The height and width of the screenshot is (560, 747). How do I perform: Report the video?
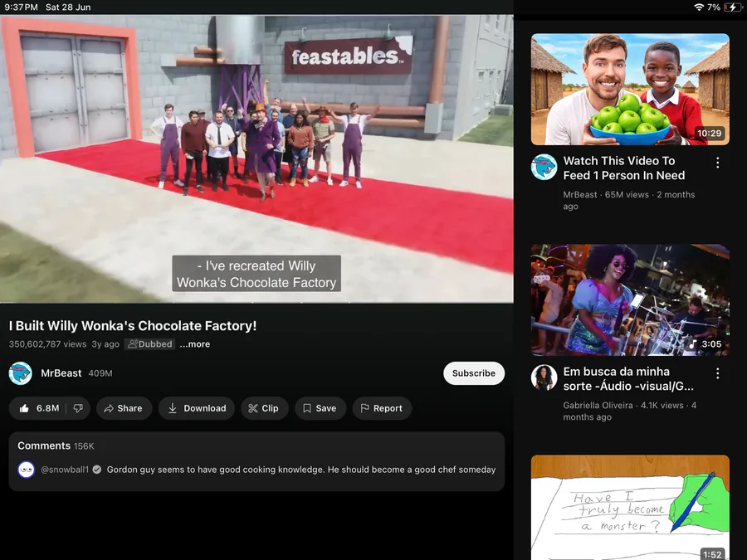tap(382, 408)
